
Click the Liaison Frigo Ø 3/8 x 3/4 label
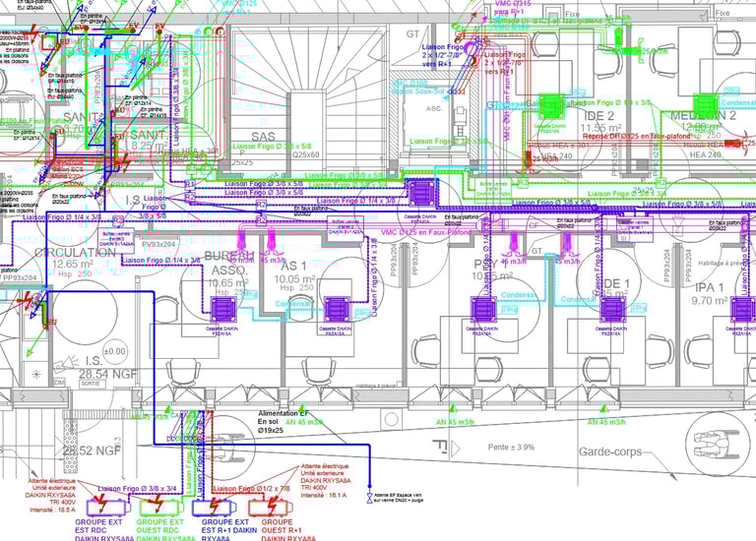point(138,489)
